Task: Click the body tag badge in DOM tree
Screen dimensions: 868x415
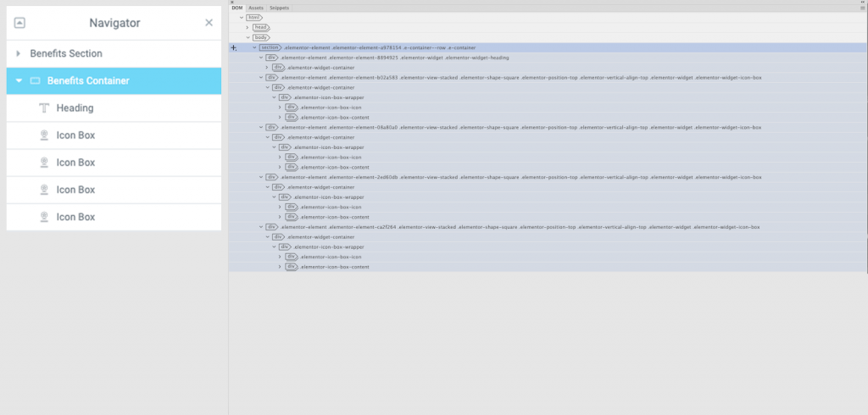Action: click(260, 37)
